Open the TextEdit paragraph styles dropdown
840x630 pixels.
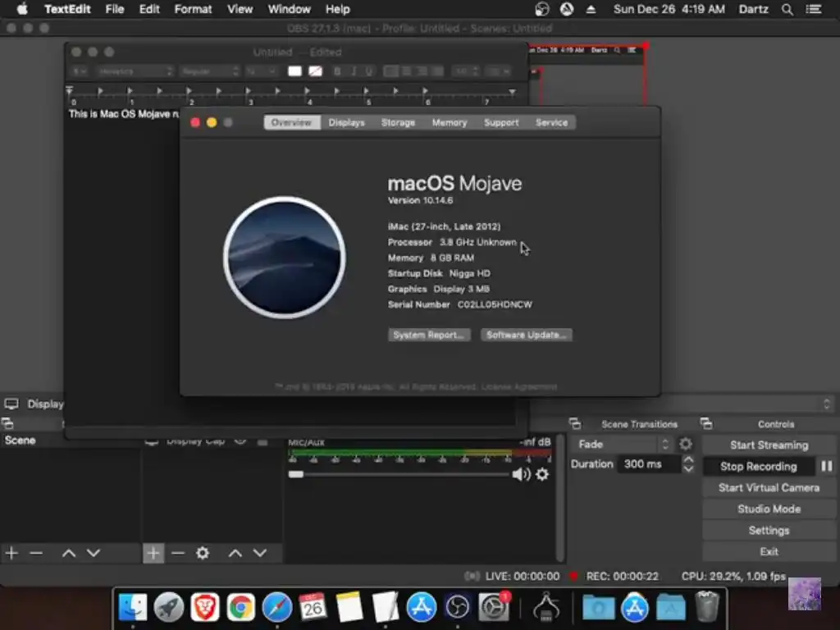pyautogui.click(x=80, y=71)
